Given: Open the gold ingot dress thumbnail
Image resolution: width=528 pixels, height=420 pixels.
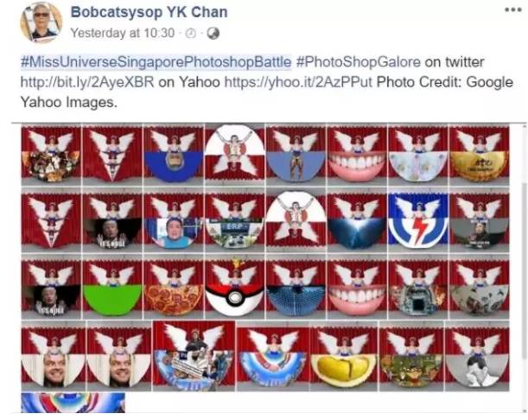Looking at the screenshot, I should 479,156.
